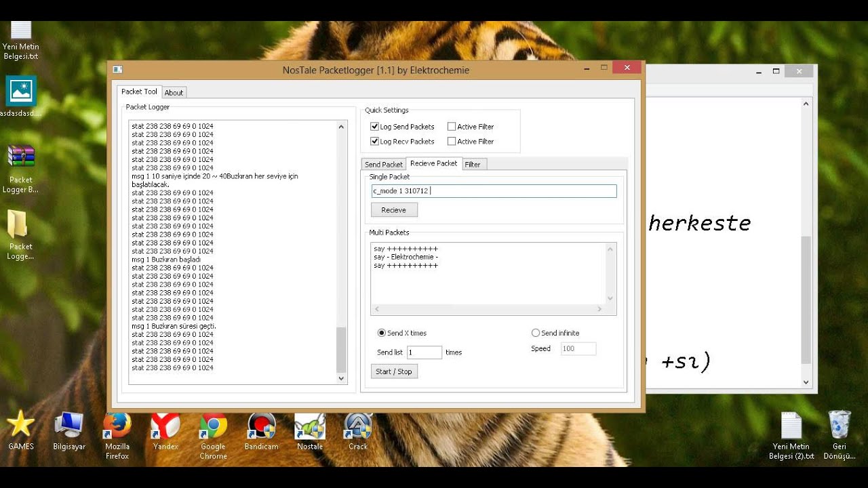The width and height of the screenshot is (868, 488).
Task: Click Multi Packets horizontal scroll left arrow
Action: pyautogui.click(x=376, y=309)
